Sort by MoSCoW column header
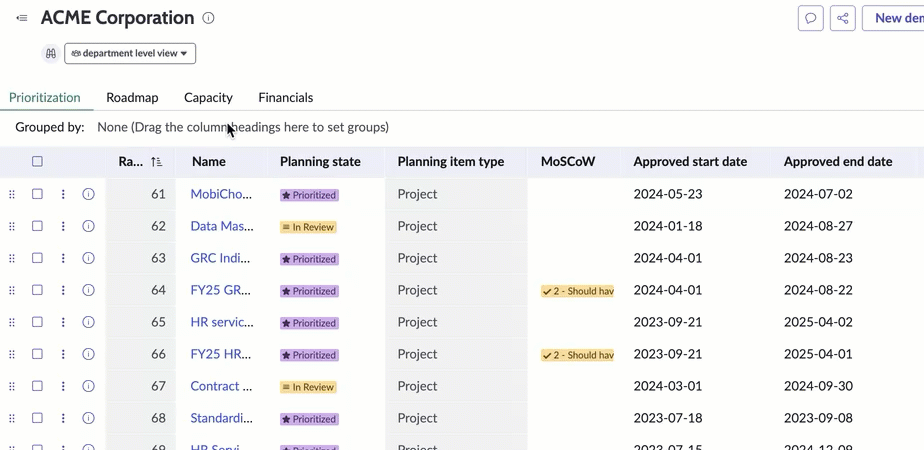This screenshot has width=924, height=450. point(568,161)
